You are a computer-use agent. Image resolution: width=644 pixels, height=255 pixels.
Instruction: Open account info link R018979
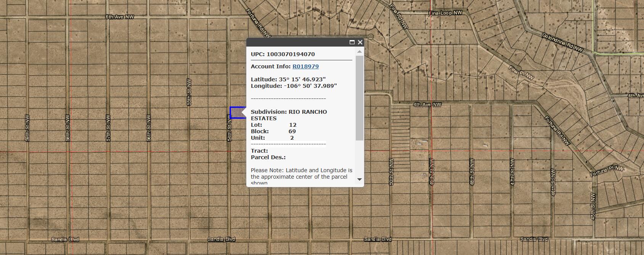point(305,66)
